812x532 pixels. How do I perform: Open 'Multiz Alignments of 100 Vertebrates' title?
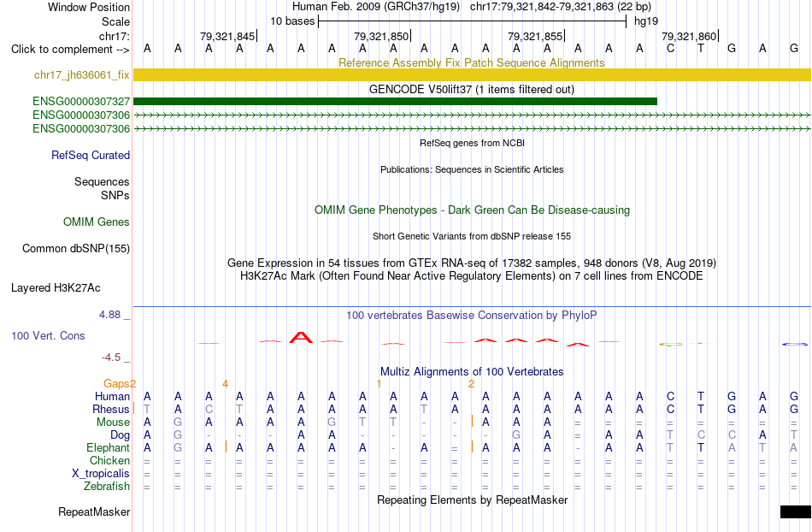point(472,371)
